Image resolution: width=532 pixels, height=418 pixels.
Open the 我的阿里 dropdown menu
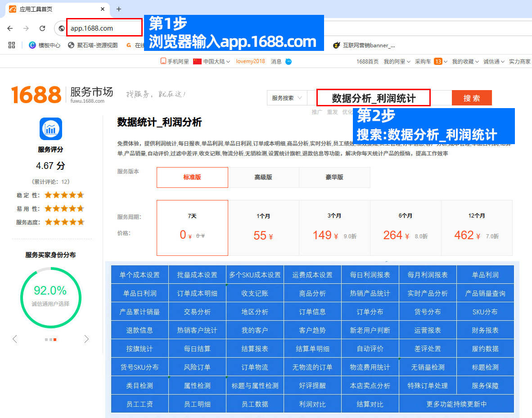coord(397,61)
